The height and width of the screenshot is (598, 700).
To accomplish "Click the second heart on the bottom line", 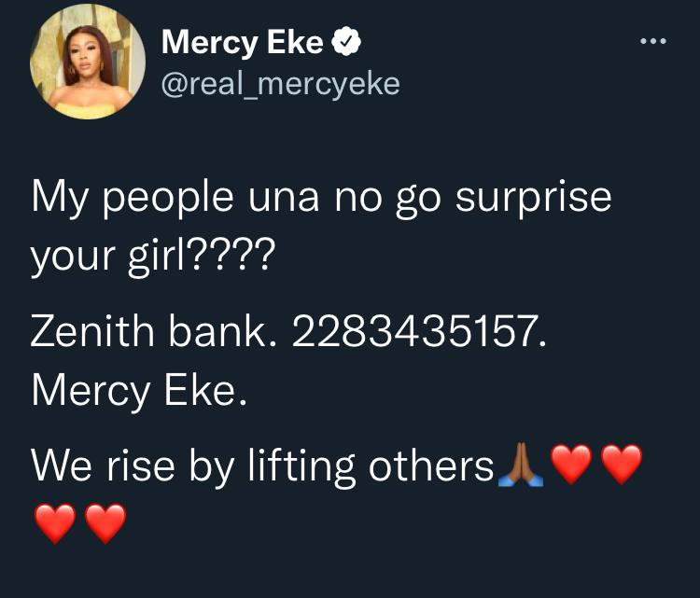I will tap(105, 523).
